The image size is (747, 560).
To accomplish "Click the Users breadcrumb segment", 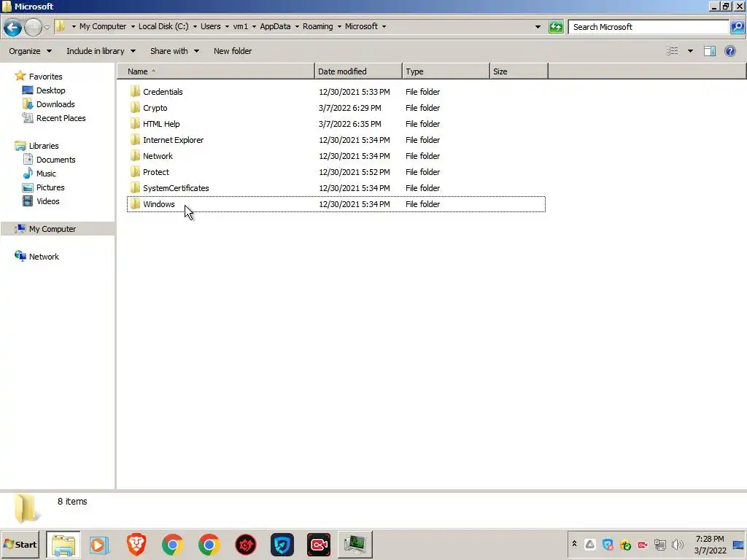I will click(x=210, y=26).
